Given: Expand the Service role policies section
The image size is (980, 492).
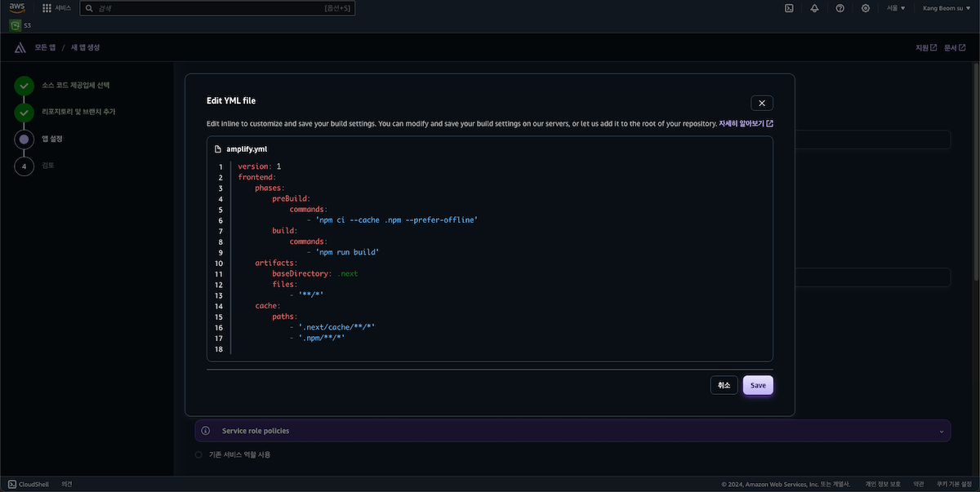Looking at the screenshot, I should [572, 430].
